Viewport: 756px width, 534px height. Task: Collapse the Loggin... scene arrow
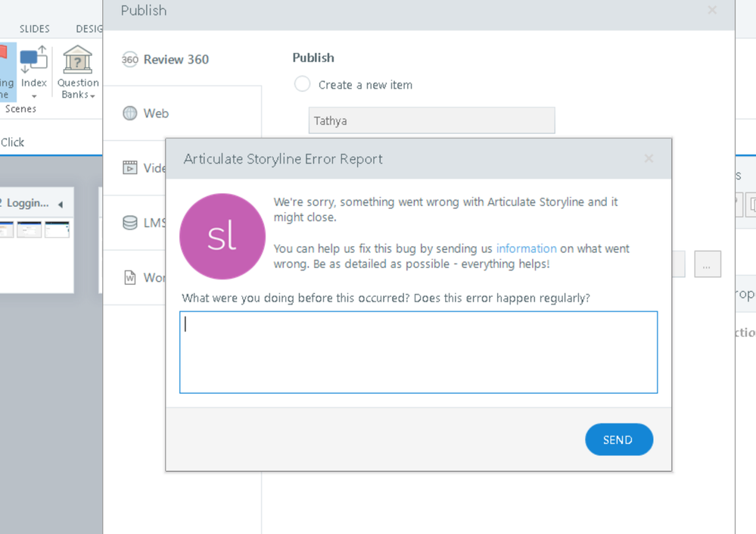click(61, 205)
